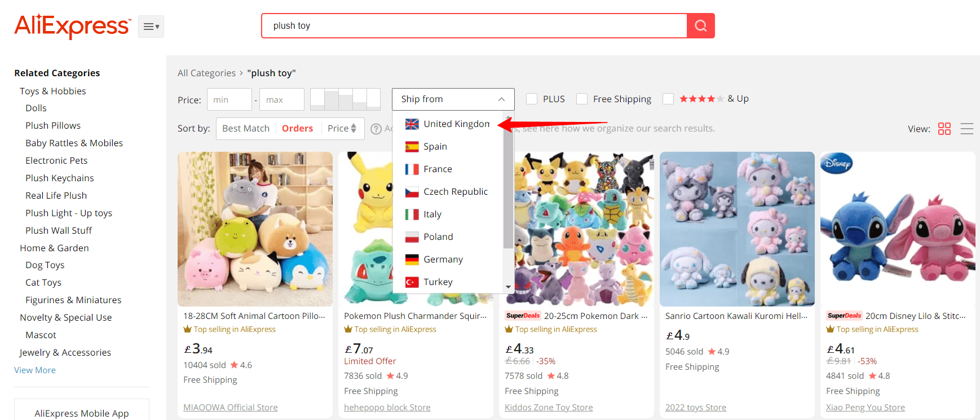Tick the Free Shipping checkbox
Viewport: 980px width, 420px height.
(582, 99)
